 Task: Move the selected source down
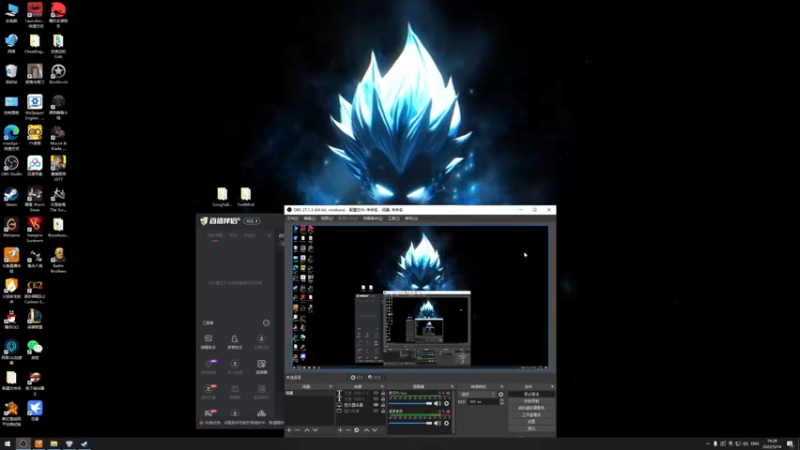pyautogui.click(x=374, y=430)
